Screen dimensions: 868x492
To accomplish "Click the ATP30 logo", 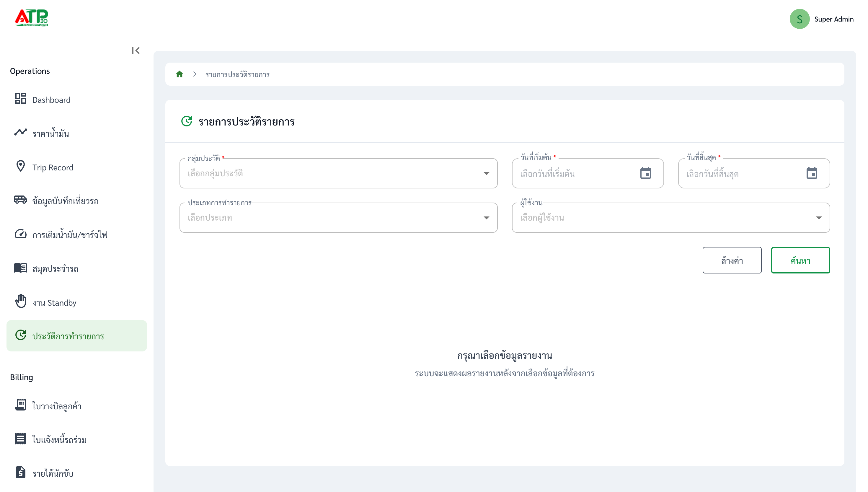I will click(x=32, y=18).
